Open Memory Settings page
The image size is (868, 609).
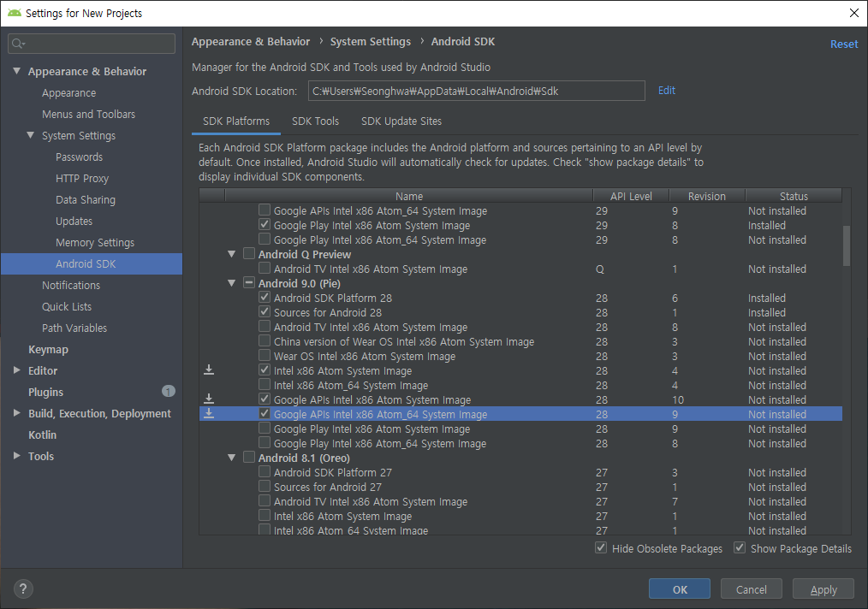click(x=95, y=242)
